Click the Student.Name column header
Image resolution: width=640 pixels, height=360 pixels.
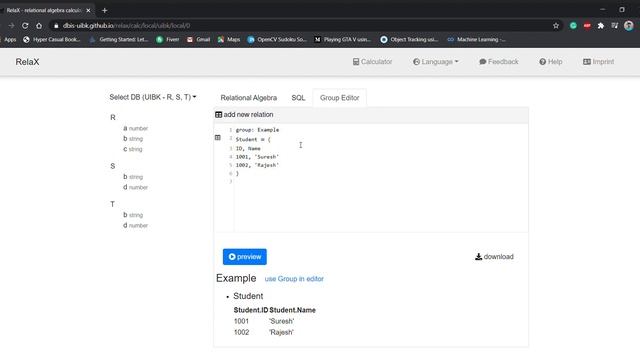pyautogui.click(x=292, y=310)
